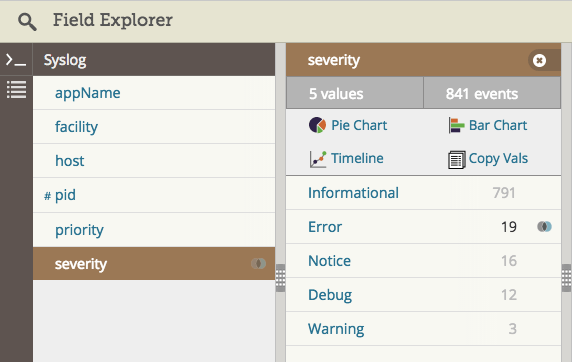Viewport: 572px width, 362px height.
Task: Click the Bar Chart icon
Action: [456, 126]
